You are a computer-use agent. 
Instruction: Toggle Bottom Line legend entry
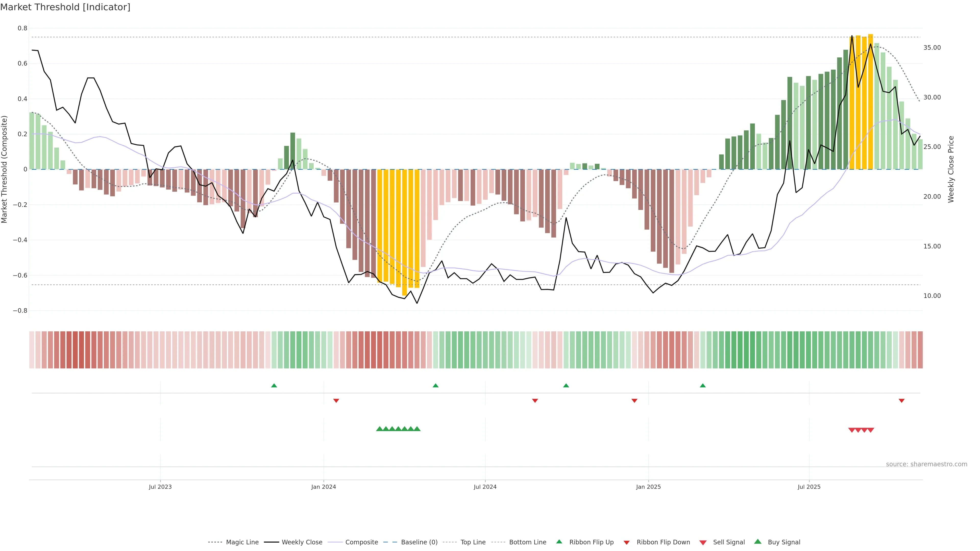(527, 542)
